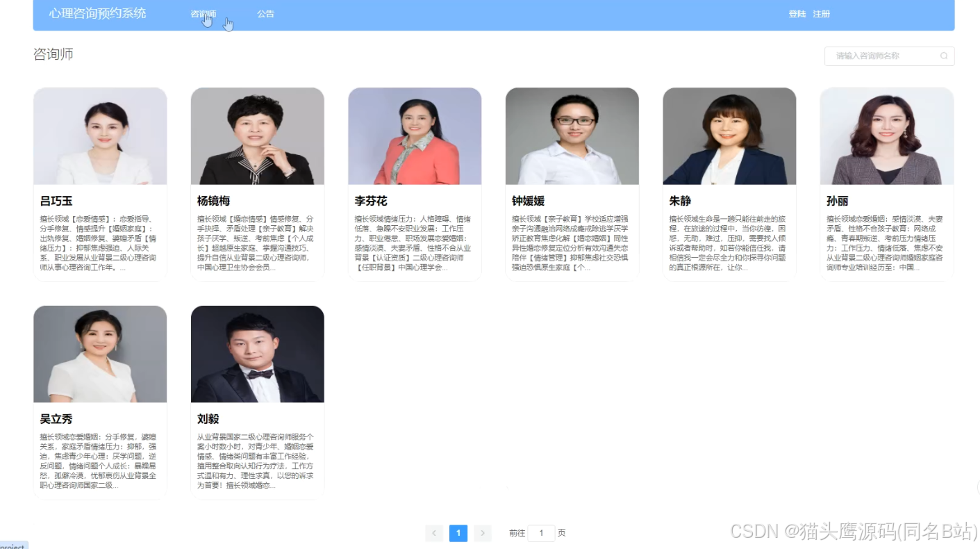This screenshot has width=980, height=549.
Task: Click 朱静's description text
Action: click(728, 243)
